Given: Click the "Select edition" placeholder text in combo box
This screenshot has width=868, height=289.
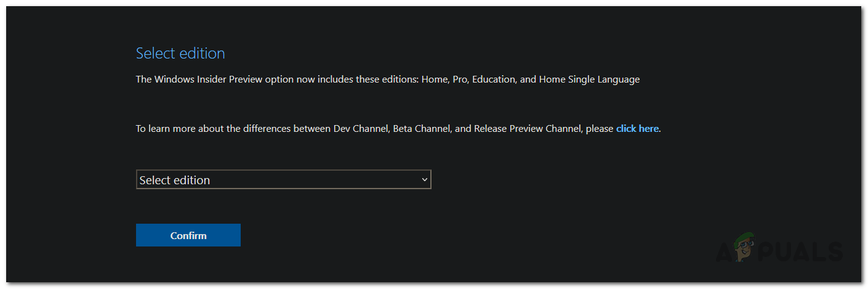Looking at the screenshot, I should click(x=175, y=180).
